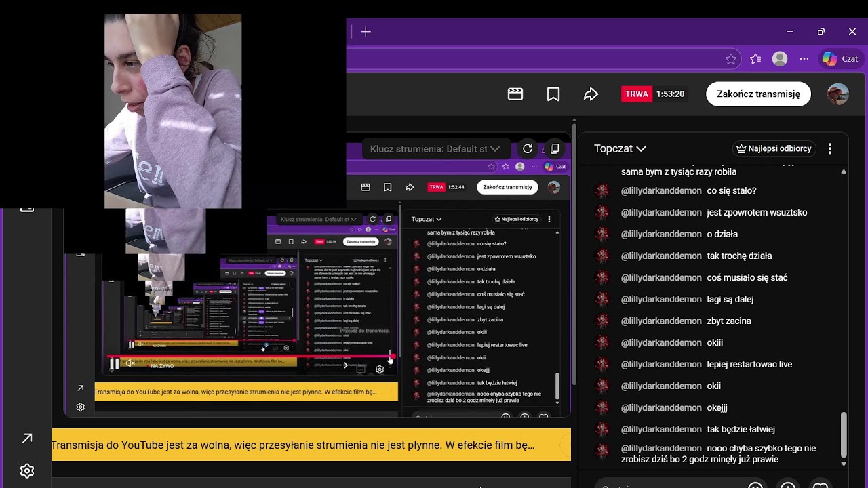Click TRWA badge in nested preview window
The height and width of the screenshot is (488, 868).
coord(436,187)
